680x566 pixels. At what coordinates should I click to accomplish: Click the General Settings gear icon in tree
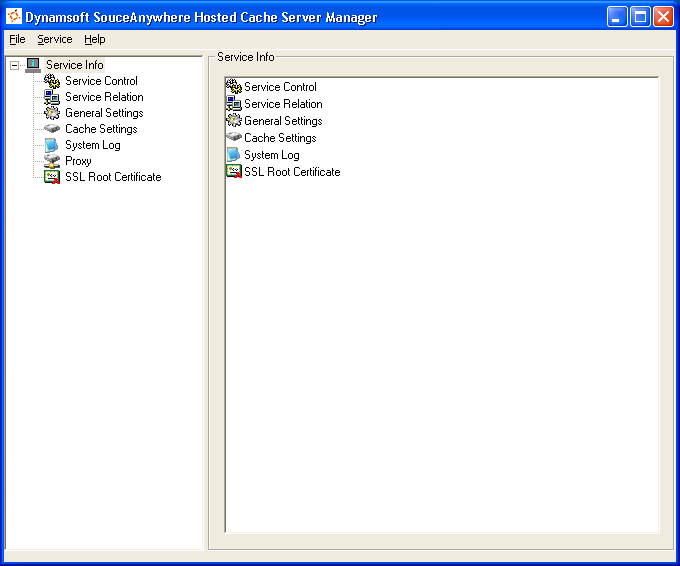[x=52, y=113]
